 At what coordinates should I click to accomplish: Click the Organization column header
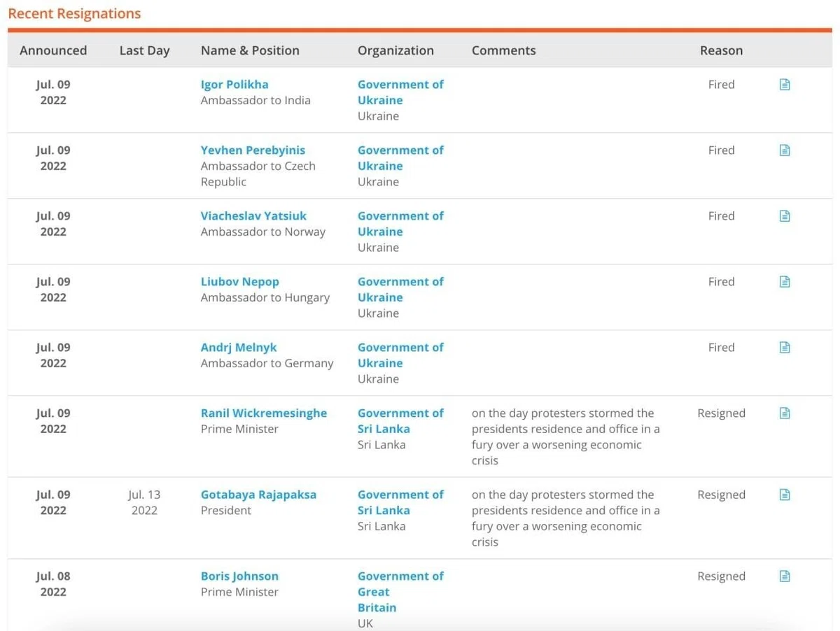coord(395,50)
